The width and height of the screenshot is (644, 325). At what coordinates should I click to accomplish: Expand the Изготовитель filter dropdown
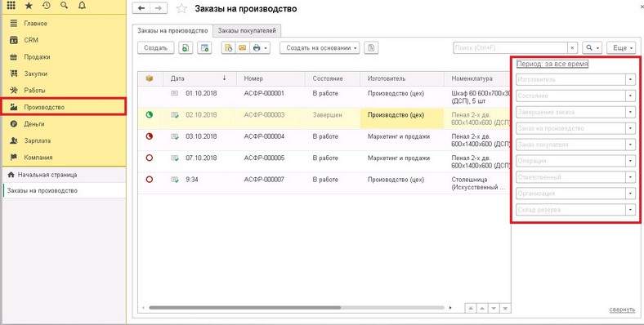(630, 79)
